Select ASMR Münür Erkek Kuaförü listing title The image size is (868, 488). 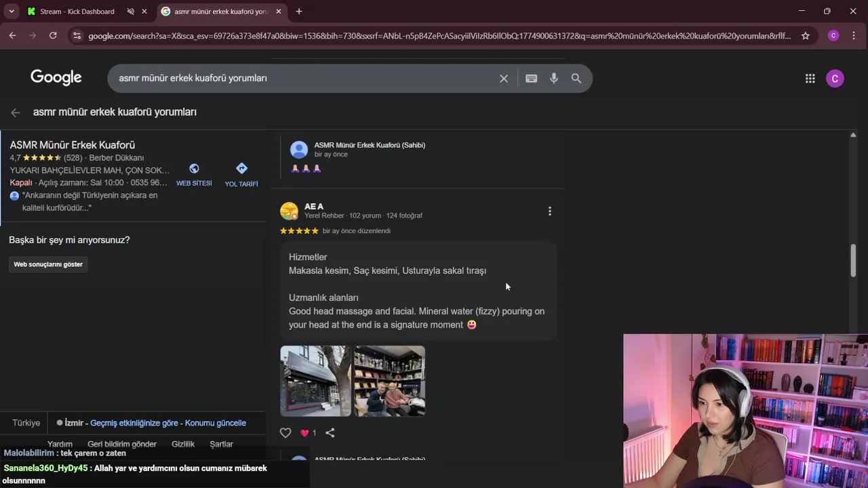(x=72, y=145)
